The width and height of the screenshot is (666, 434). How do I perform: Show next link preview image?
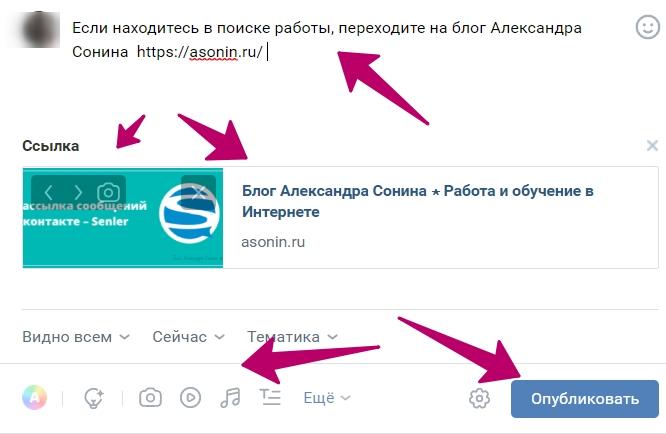(78, 192)
